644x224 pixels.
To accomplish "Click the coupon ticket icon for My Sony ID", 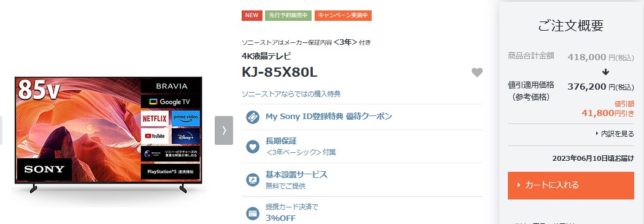I will click(x=253, y=117).
